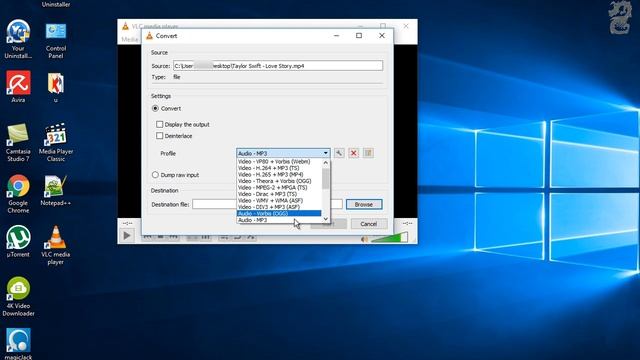The height and width of the screenshot is (360, 640).
Task: Collapse the Profile dropdown arrow
Action: [325, 153]
